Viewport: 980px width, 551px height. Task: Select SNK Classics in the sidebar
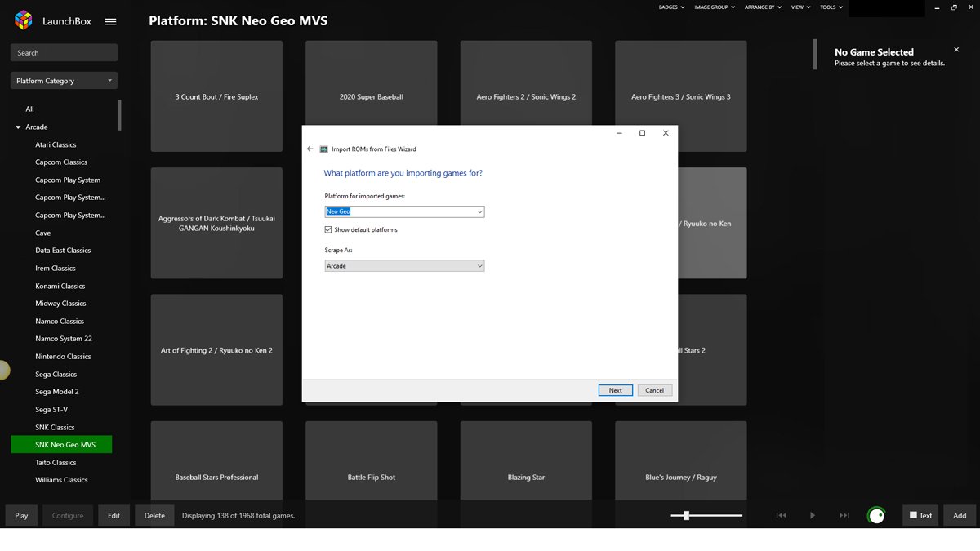pos(55,427)
